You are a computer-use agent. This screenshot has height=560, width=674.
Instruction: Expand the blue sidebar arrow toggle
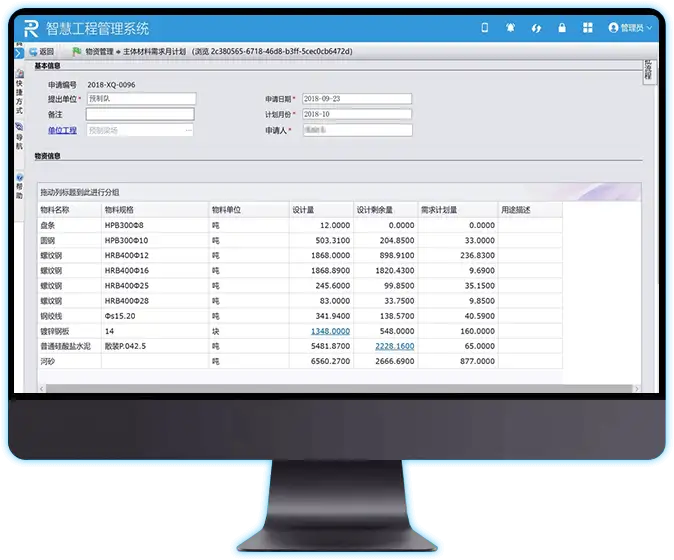pos(19,50)
